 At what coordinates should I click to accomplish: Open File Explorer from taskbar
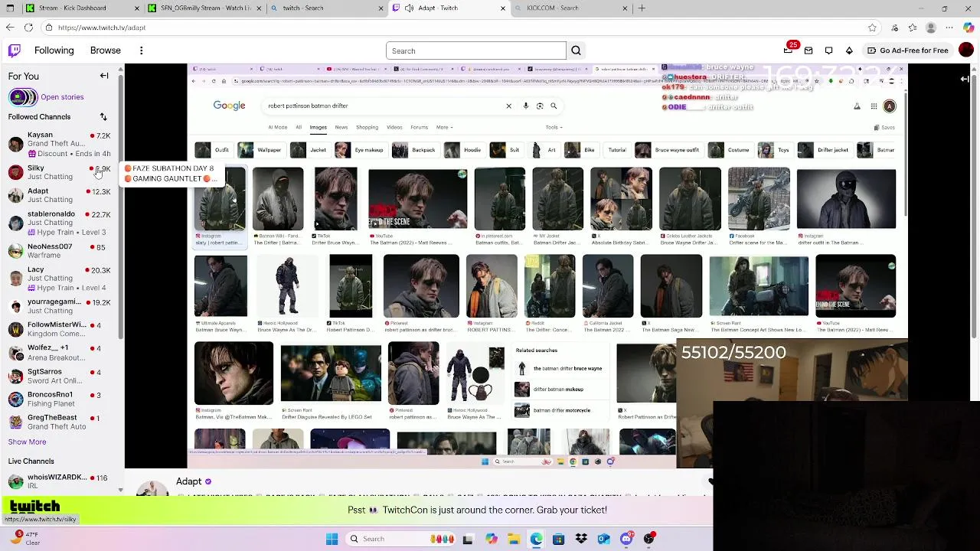tap(514, 539)
